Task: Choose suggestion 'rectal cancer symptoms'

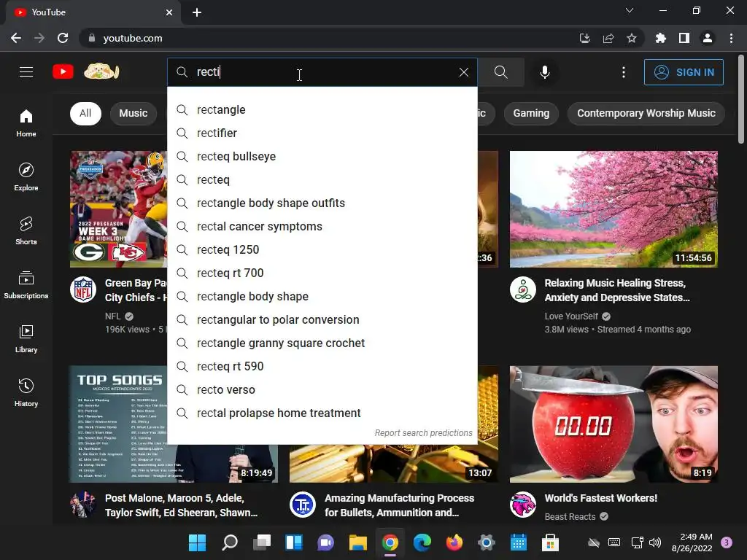Action: (x=322, y=226)
